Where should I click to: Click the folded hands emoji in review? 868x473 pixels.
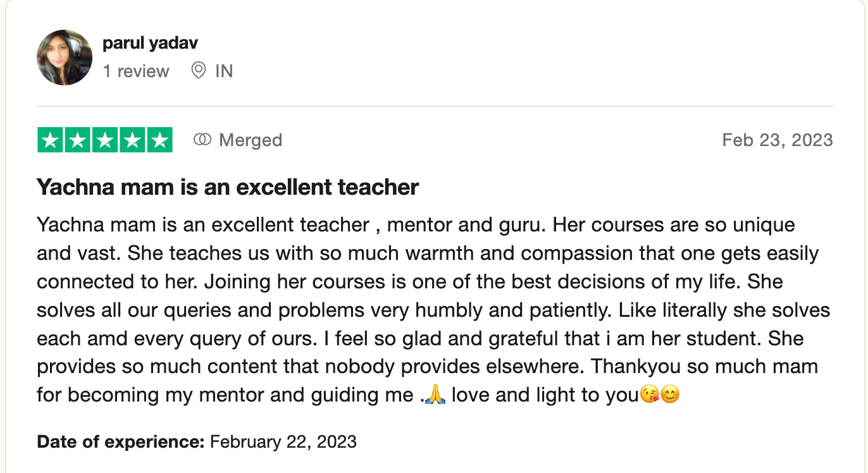click(434, 395)
